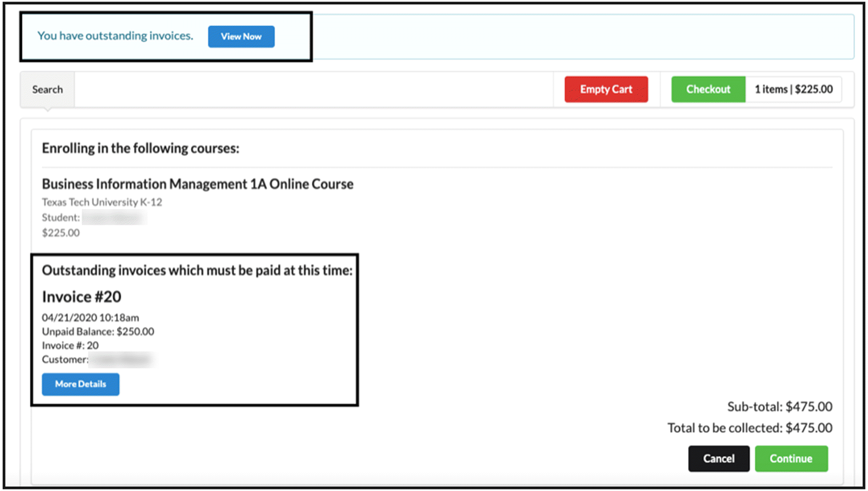
Task: Open the Search tab
Action: 47,89
